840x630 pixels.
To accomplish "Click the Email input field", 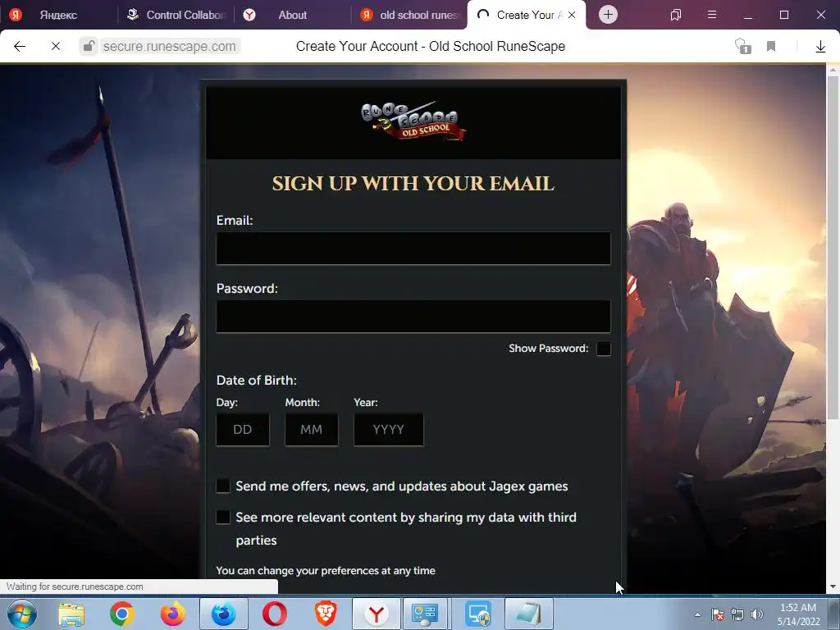I will [413, 248].
